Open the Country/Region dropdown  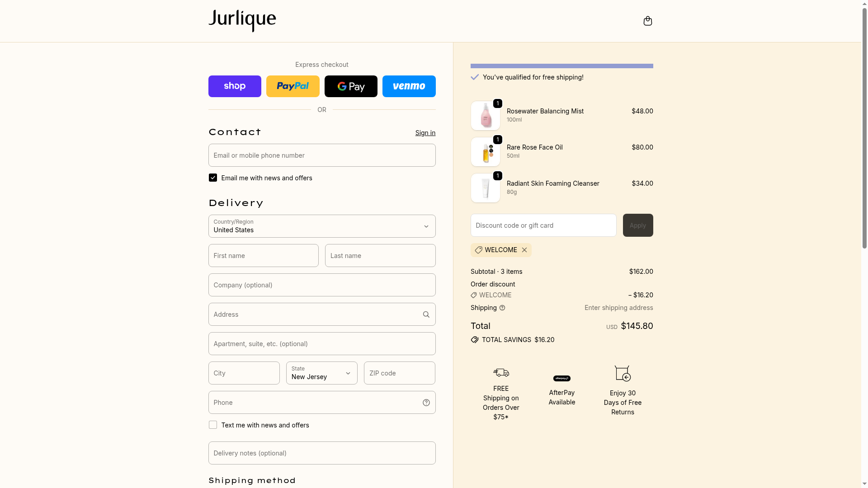pos(321,226)
